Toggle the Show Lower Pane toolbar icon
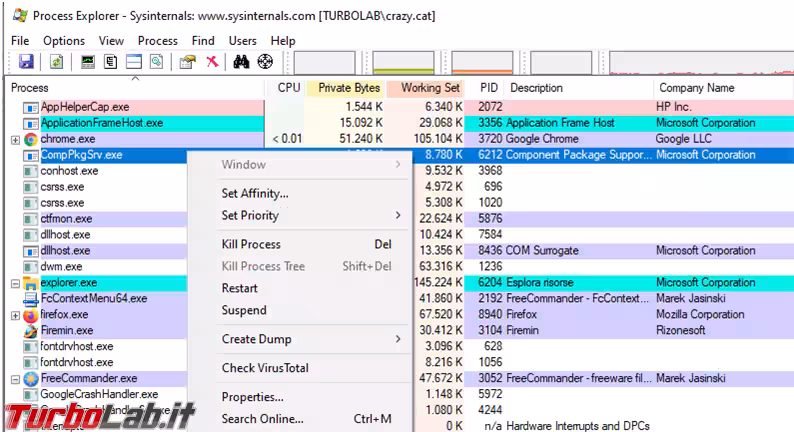Screen dimensions: 794x432 (x=134, y=62)
